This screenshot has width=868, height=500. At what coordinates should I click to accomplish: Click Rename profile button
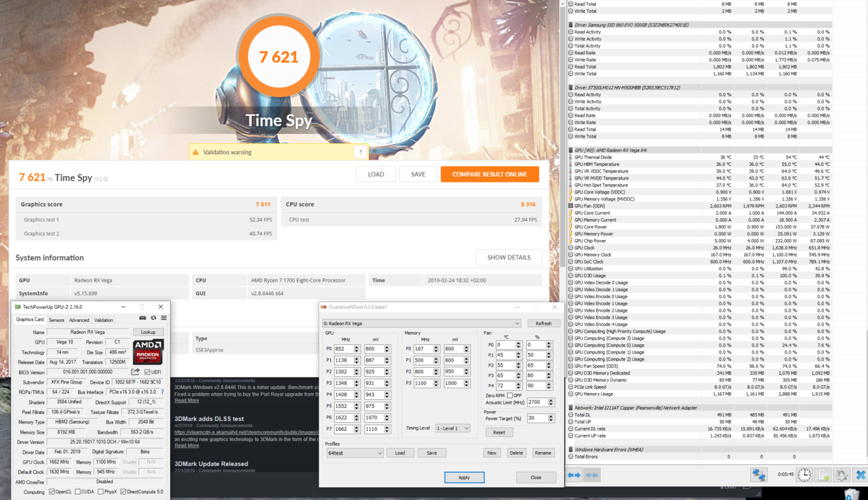click(542, 453)
